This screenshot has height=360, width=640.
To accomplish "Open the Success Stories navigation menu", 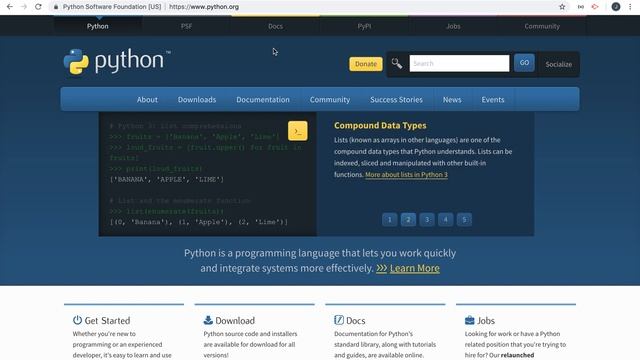I will 396,100.
